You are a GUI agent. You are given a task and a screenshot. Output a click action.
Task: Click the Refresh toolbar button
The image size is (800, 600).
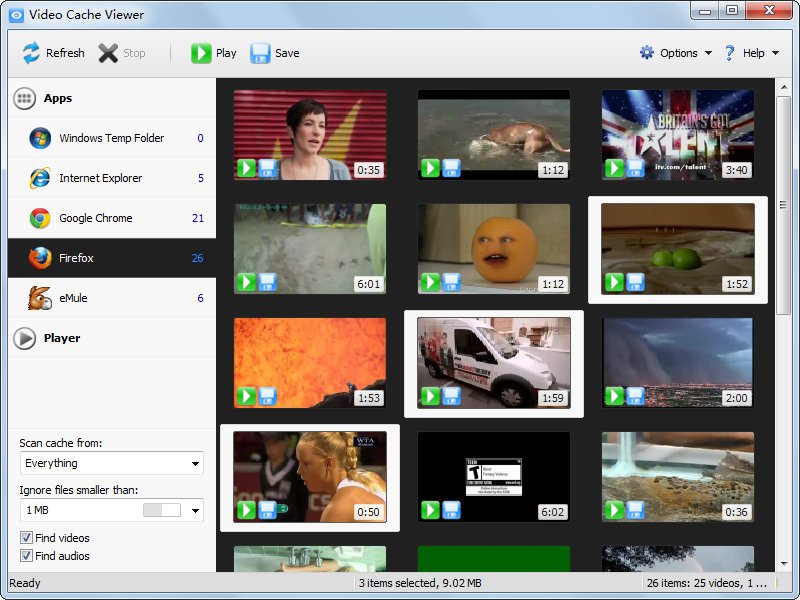pyautogui.click(x=54, y=53)
